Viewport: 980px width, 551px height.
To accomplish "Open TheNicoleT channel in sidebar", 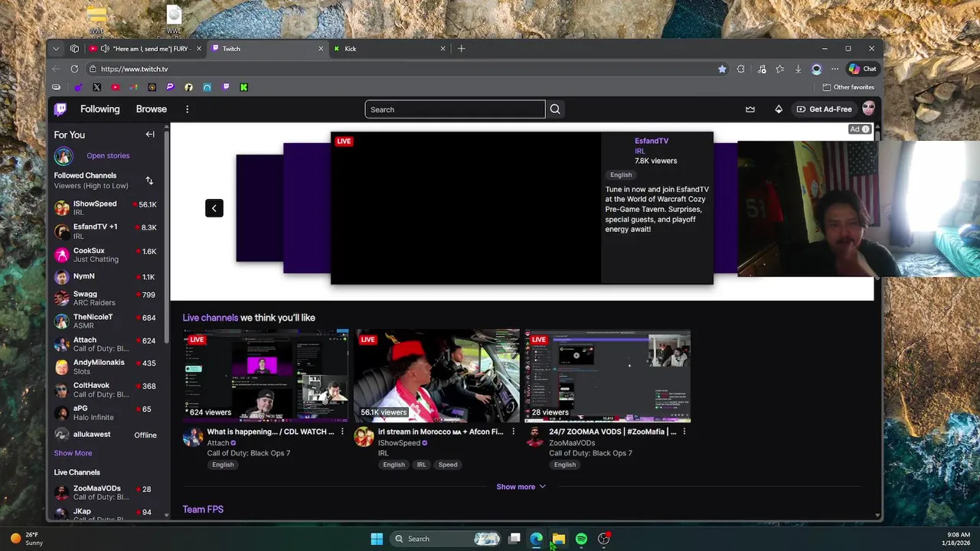I will point(106,321).
